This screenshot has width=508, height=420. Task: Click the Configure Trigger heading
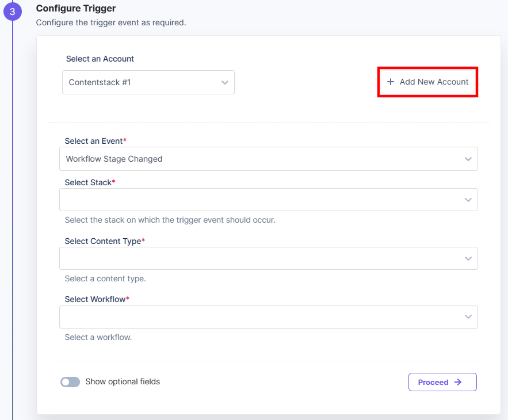click(x=76, y=9)
